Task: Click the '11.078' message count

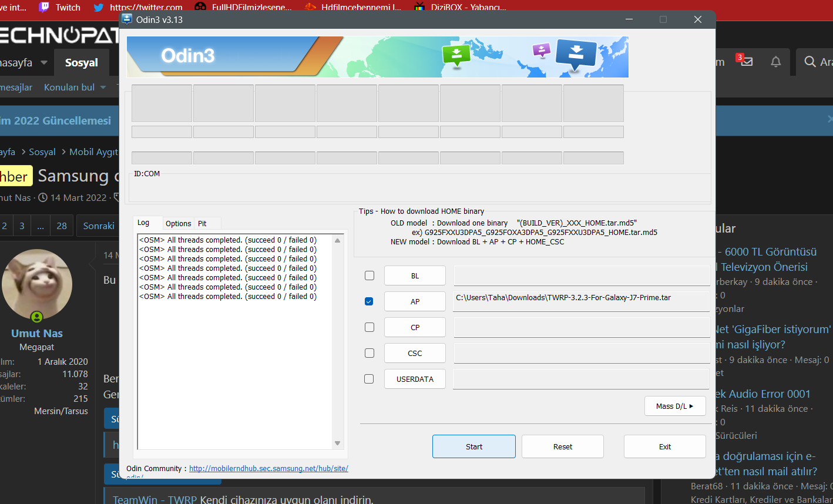Action: tap(75, 374)
